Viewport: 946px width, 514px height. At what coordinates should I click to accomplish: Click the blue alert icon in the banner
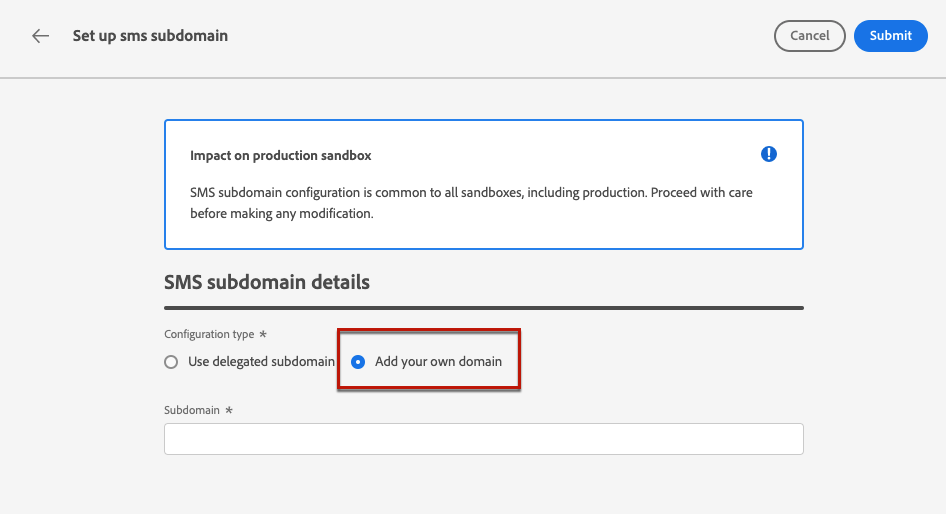(768, 154)
